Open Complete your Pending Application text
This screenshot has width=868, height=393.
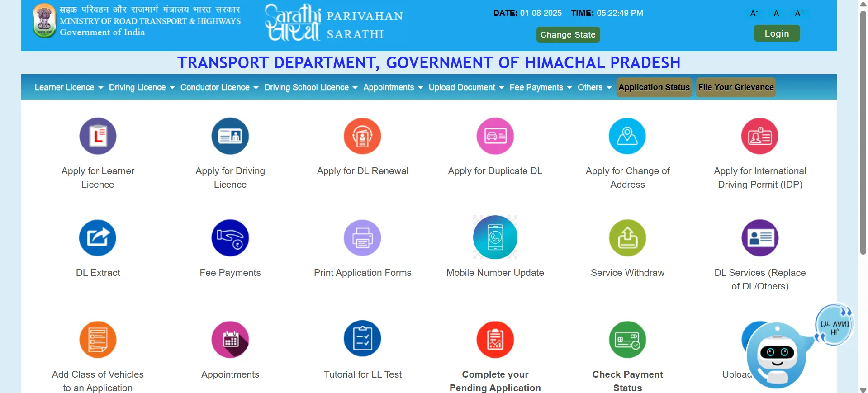[495, 381]
